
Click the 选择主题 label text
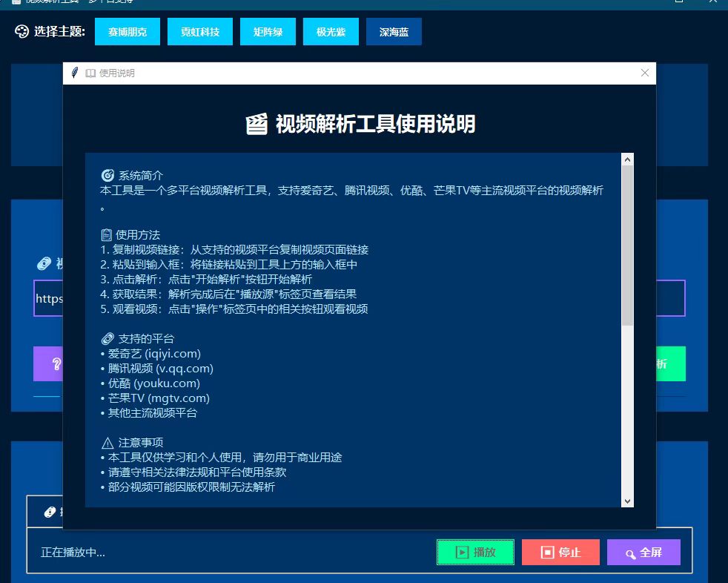click(x=59, y=32)
